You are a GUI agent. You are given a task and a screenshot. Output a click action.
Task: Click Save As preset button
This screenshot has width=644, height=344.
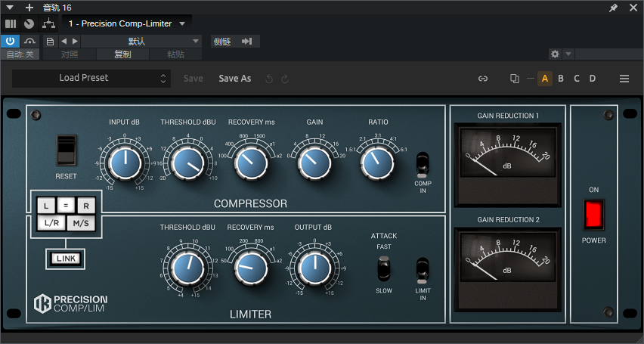(x=235, y=79)
